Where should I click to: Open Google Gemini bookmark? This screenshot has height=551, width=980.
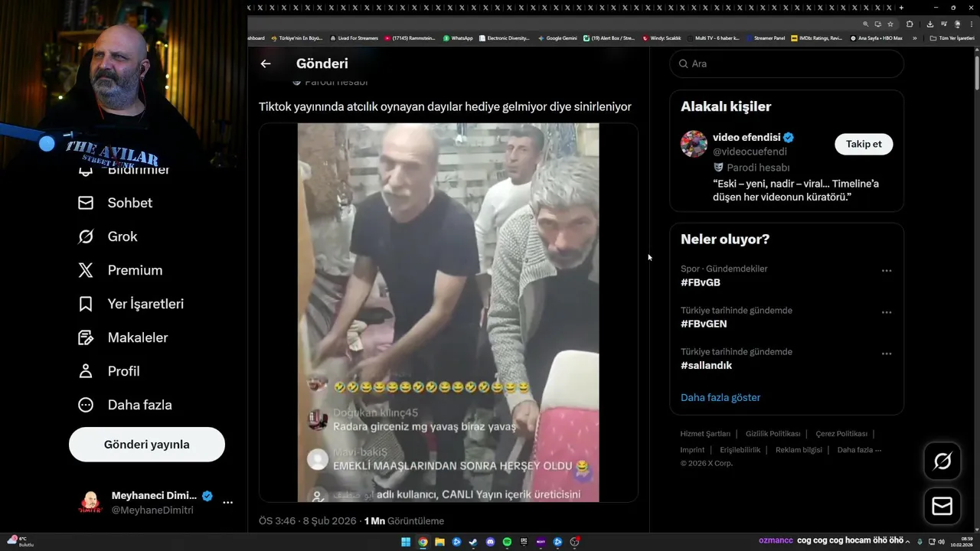click(x=557, y=37)
